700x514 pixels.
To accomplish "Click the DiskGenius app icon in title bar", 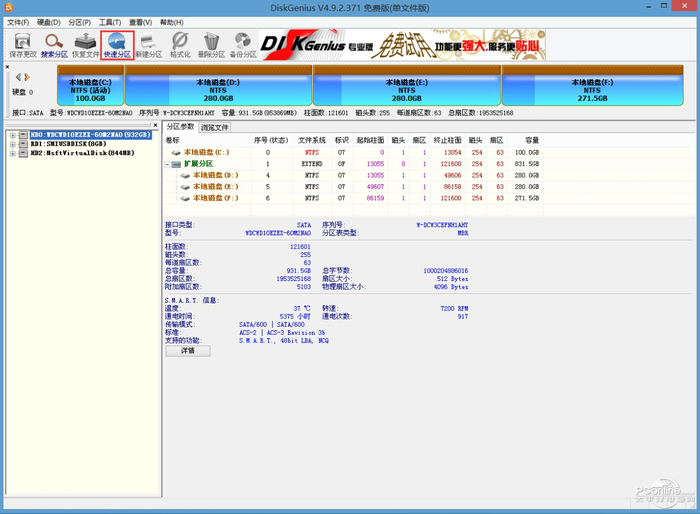I will point(9,7).
